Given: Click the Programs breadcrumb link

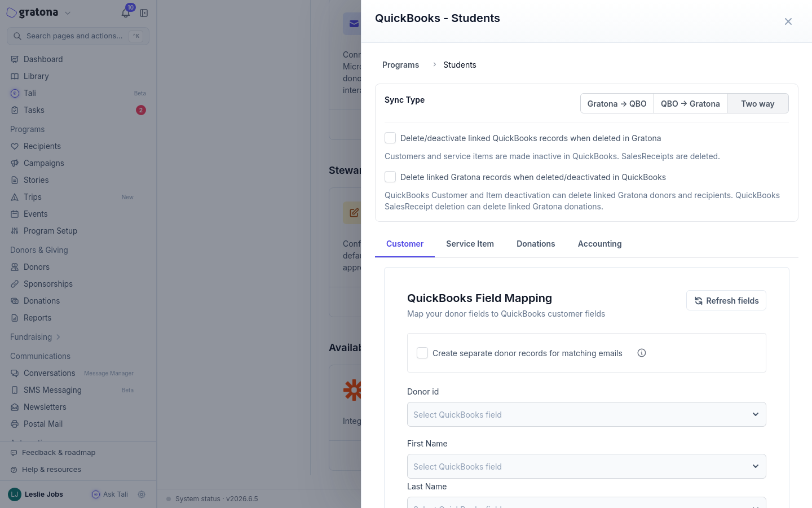Looking at the screenshot, I should (x=400, y=65).
